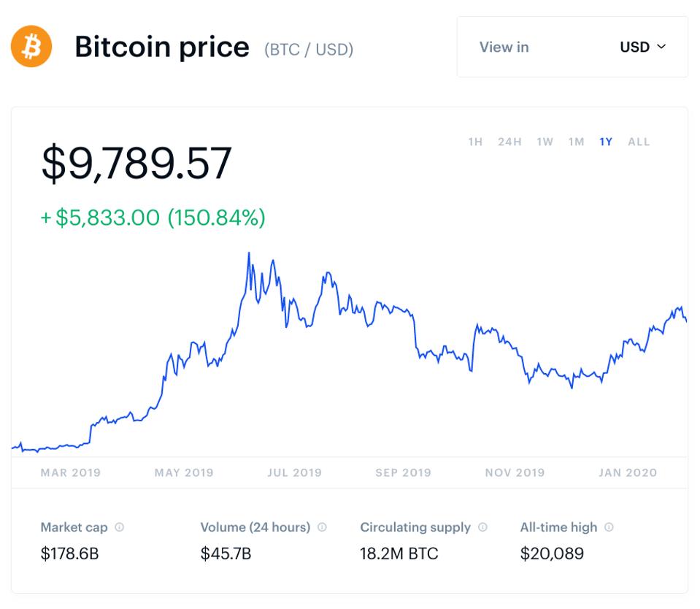
Task: Click the price chart peak near July 2019
Action: 249,254
